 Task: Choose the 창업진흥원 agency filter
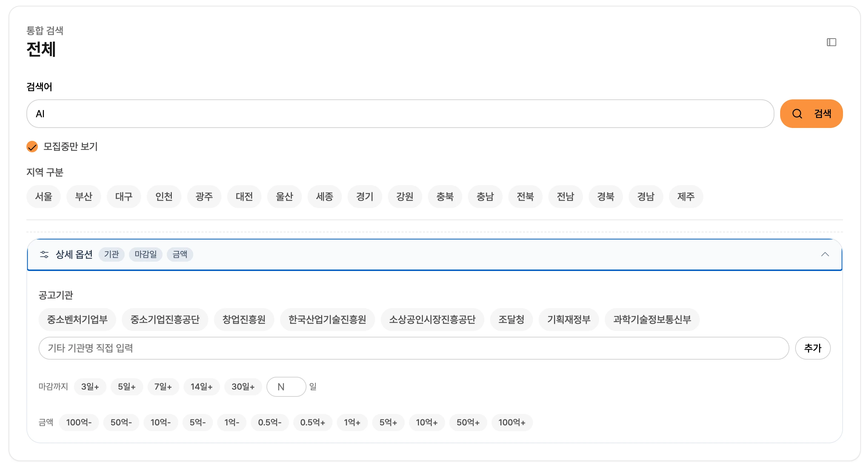(x=244, y=320)
